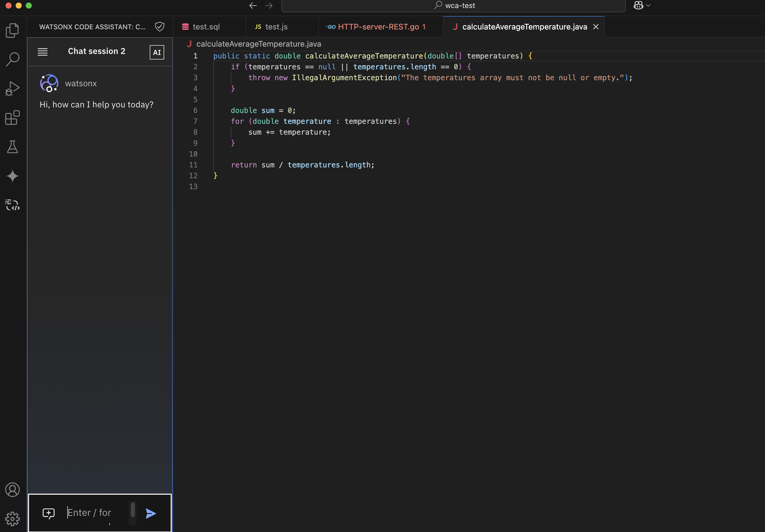765x532 pixels.
Task: Click the wca-test command center search box
Action: (453, 6)
